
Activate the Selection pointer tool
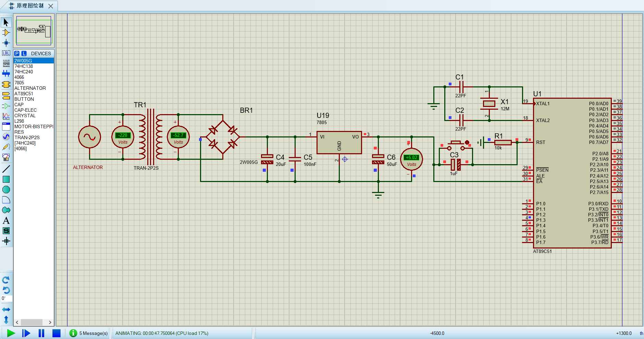tap(6, 22)
